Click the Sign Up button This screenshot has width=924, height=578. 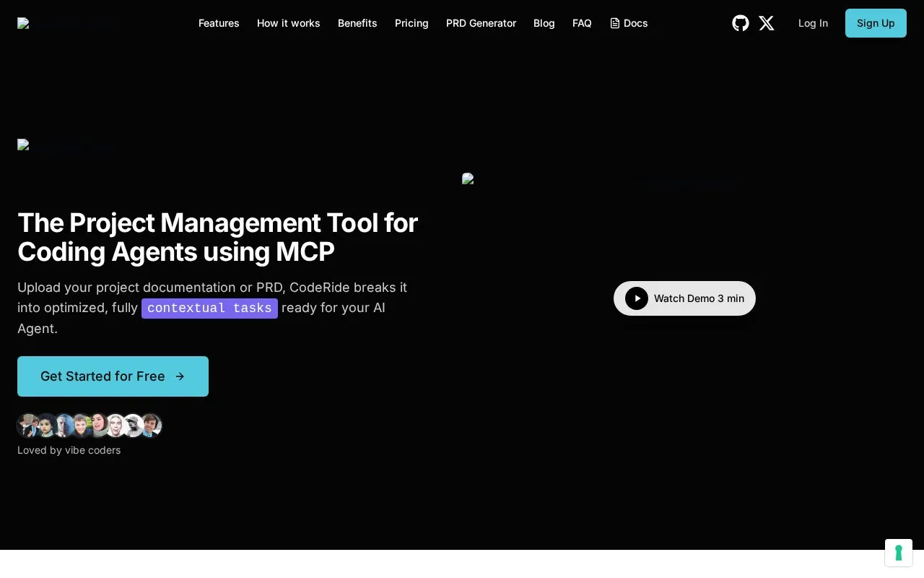[x=876, y=23]
